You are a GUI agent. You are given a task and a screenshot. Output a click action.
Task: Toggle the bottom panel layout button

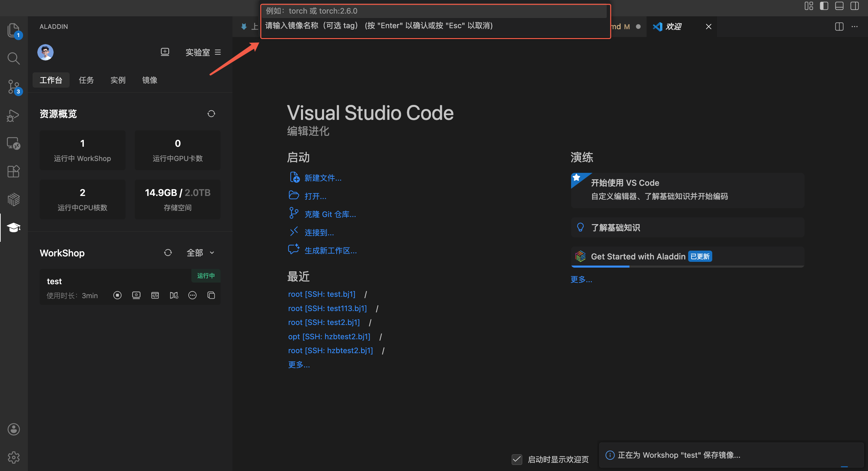[x=839, y=6]
